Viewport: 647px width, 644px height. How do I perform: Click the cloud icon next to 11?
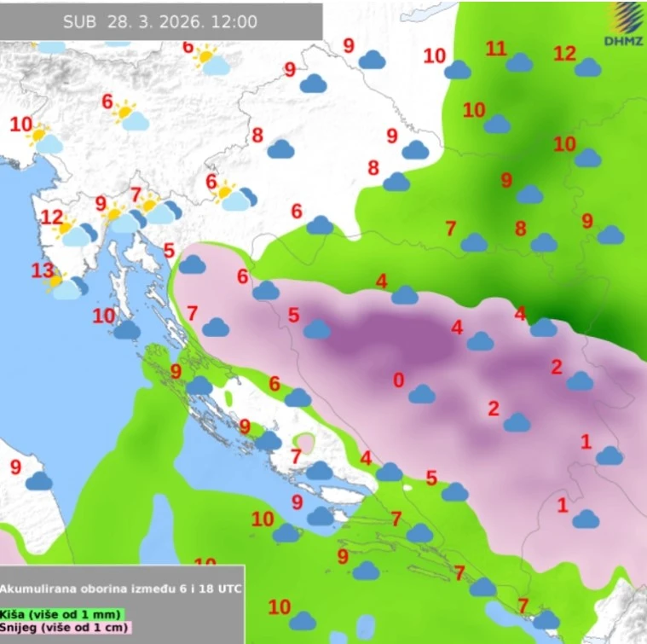(519, 62)
